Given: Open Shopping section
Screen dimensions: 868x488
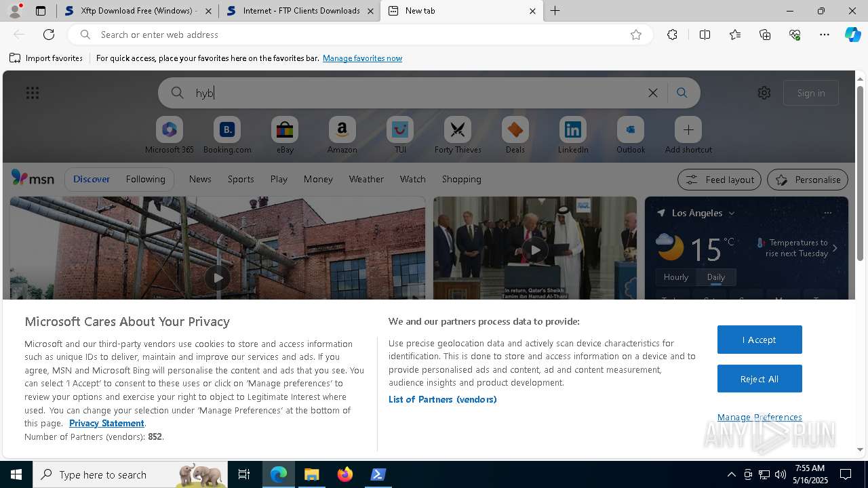Looking at the screenshot, I should 462,179.
